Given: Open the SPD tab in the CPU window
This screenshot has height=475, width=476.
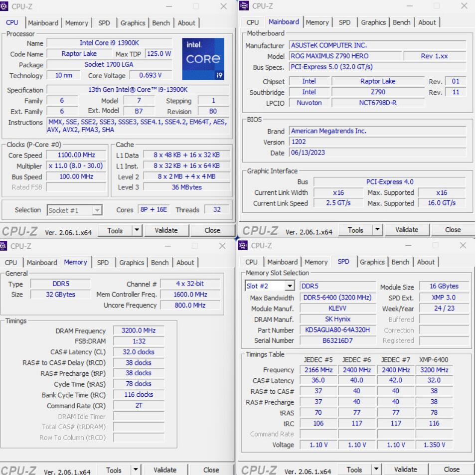Looking at the screenshot, I should (104, 23).
